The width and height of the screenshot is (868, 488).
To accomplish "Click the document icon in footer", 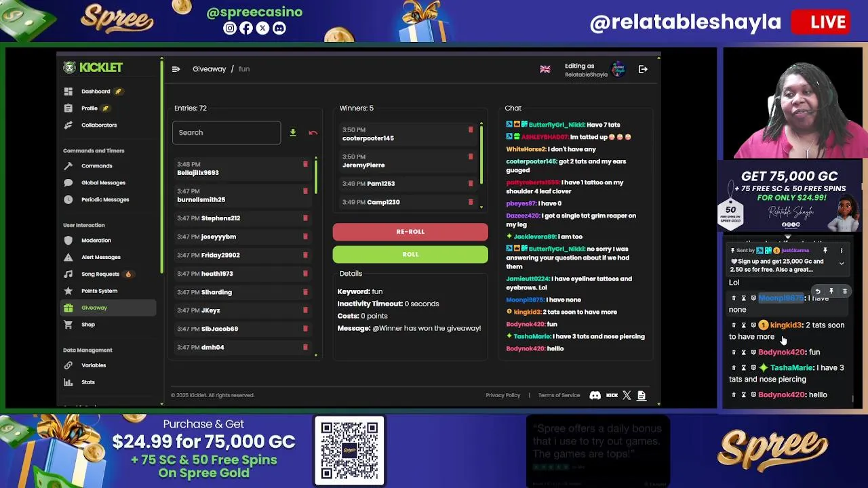I will 642,395.
